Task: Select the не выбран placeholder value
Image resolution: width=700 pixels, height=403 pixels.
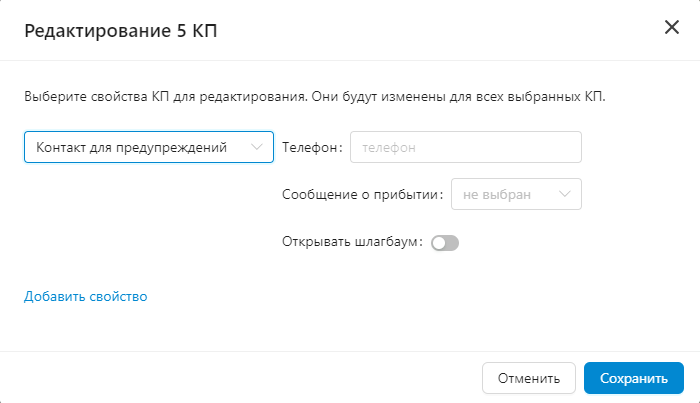Action: coord(497,194)
